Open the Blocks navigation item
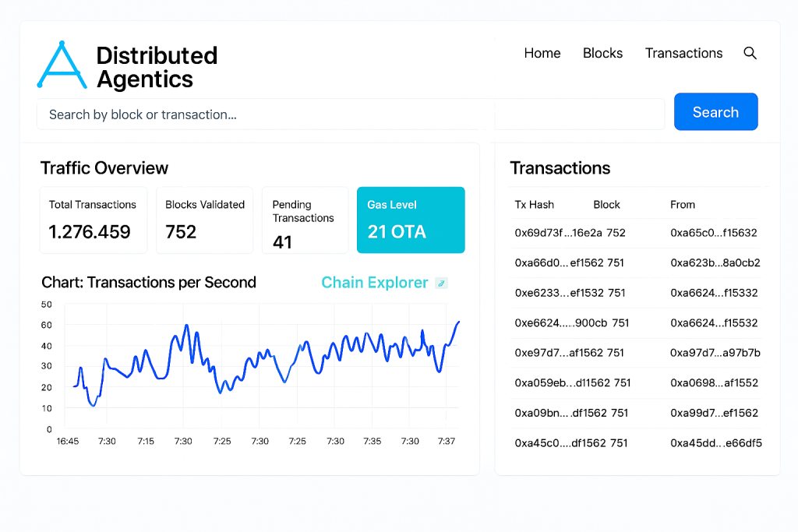This screenshot has height=532, width=798. [602, 53]
